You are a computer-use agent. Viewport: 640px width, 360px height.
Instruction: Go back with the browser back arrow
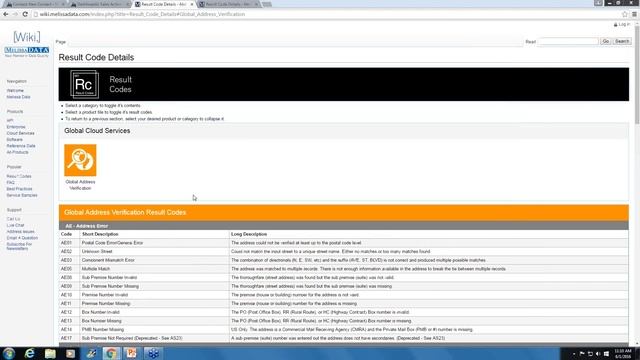point(6,14)
